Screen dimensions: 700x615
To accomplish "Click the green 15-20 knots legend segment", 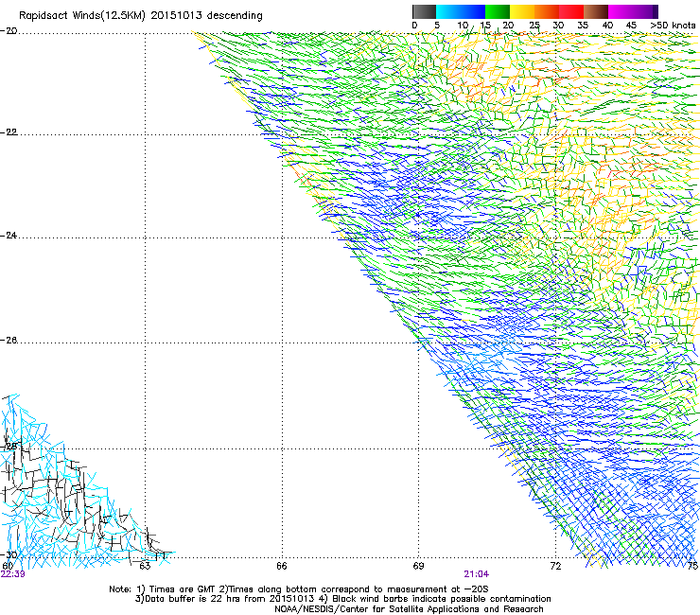I will 498,11.
